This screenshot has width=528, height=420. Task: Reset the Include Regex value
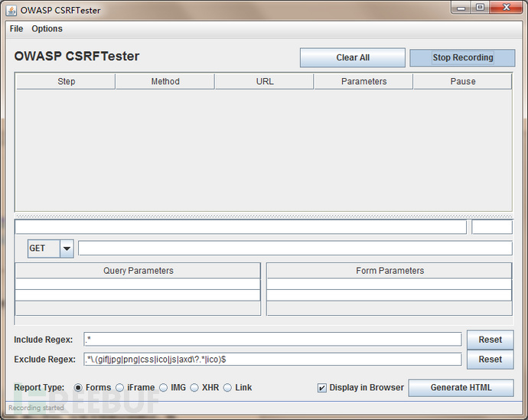(x=491, y=340)
